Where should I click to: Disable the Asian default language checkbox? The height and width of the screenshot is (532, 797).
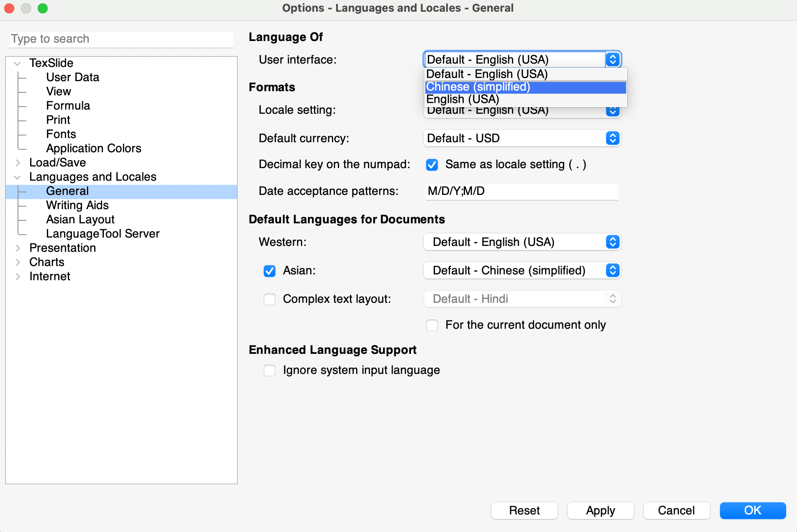(x=270, y=271)
